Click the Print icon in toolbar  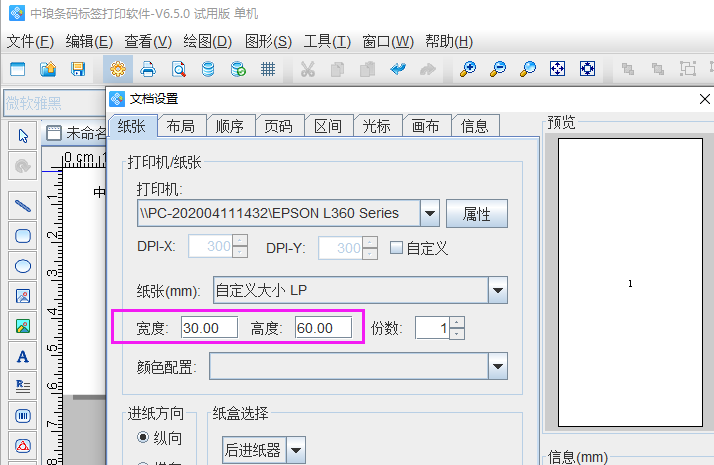pyautogui.click(x=148, y=69)
